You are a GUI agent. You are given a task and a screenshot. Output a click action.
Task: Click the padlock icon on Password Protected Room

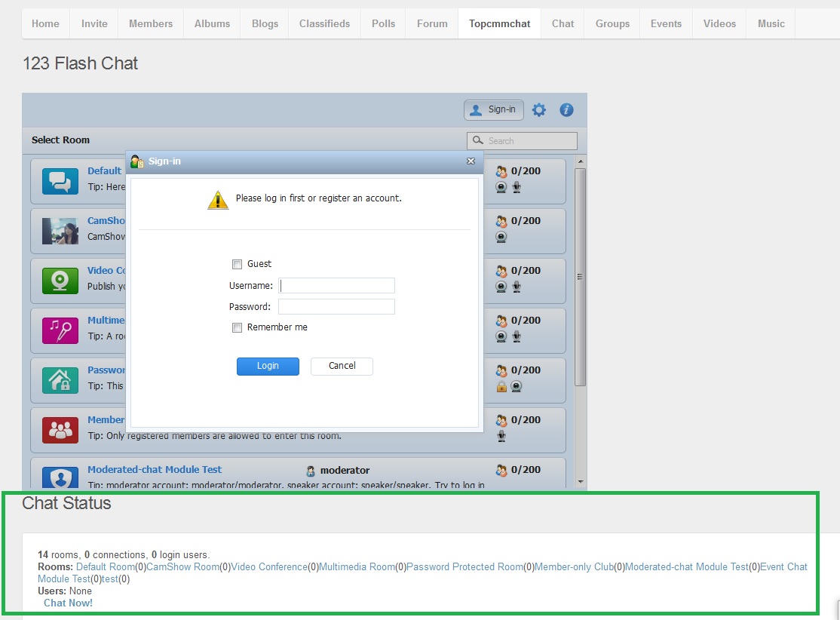[501, 385]
